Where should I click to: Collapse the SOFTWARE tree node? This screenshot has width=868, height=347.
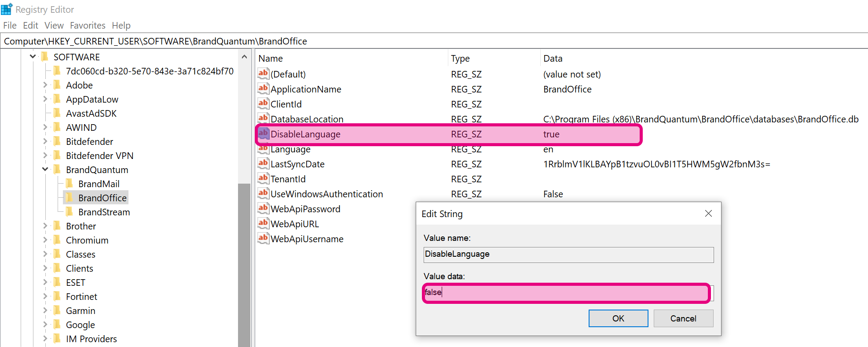[x=33, y=56]
